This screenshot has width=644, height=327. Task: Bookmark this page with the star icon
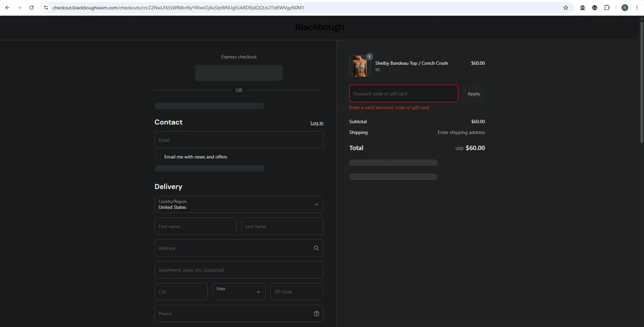566,8
